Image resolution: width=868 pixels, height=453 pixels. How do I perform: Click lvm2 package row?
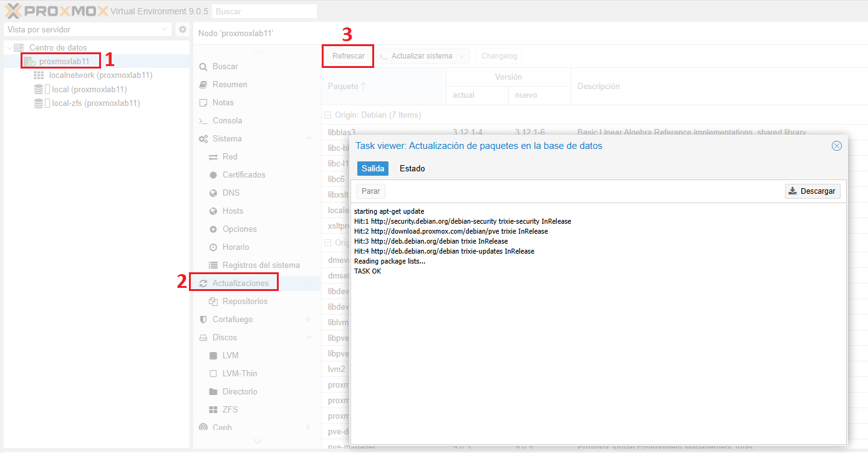click(x=335, y=369)
